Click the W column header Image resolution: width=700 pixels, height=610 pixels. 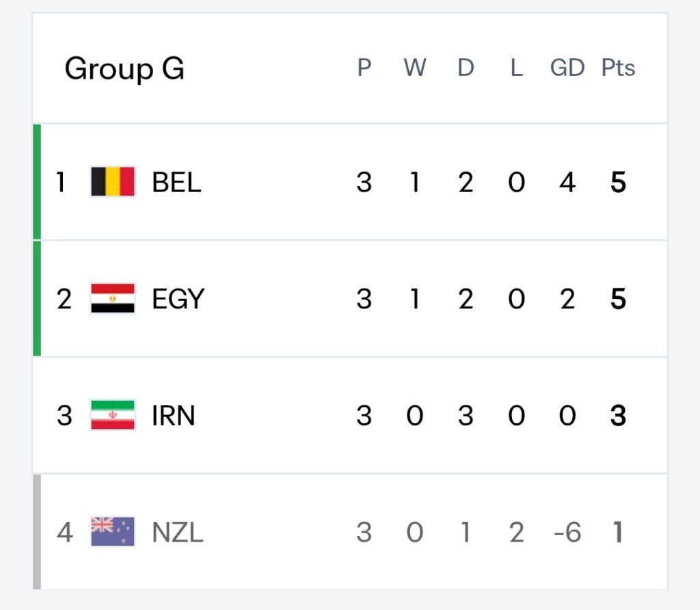(415, 68)
